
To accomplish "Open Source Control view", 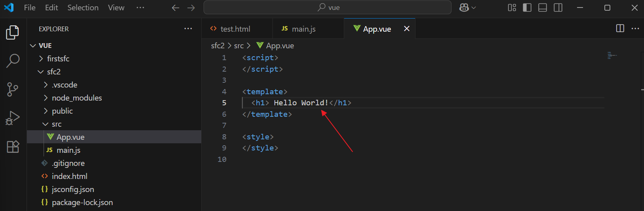I will pos(13,89).
